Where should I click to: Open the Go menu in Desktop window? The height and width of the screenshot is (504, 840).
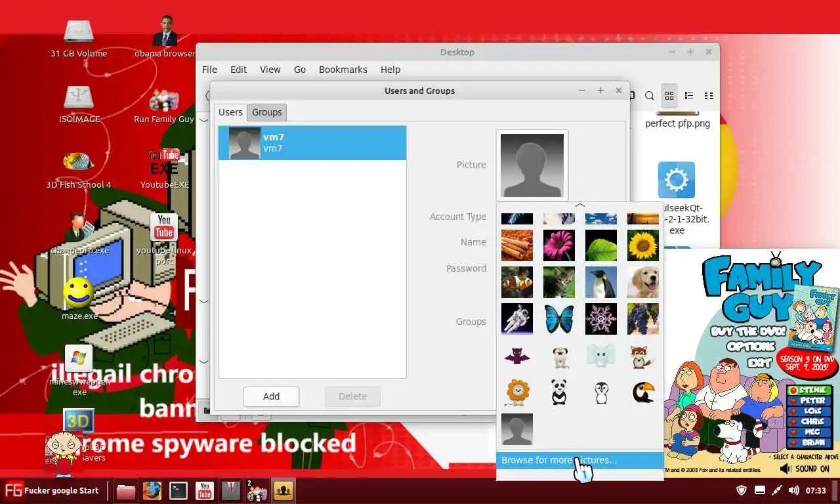point(300,70)
